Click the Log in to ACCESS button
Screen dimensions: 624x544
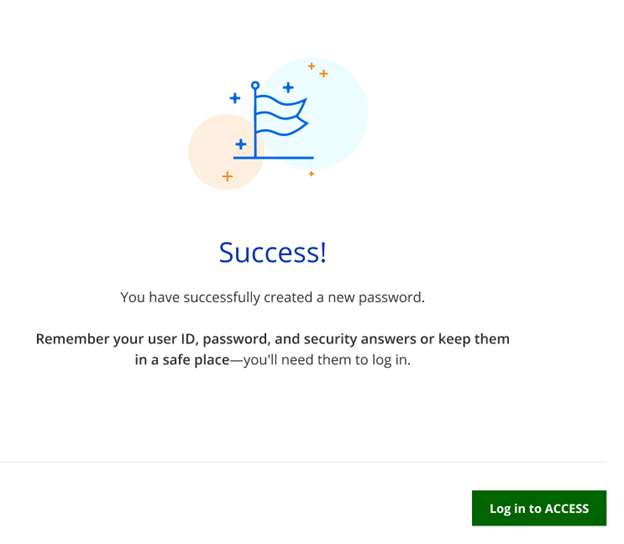(x=539, y=508)
